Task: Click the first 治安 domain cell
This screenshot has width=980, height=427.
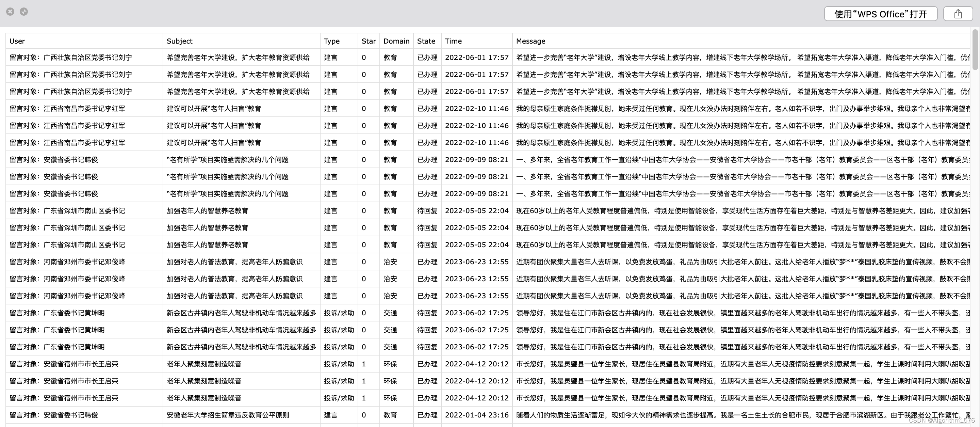Action: coord(390,262)
